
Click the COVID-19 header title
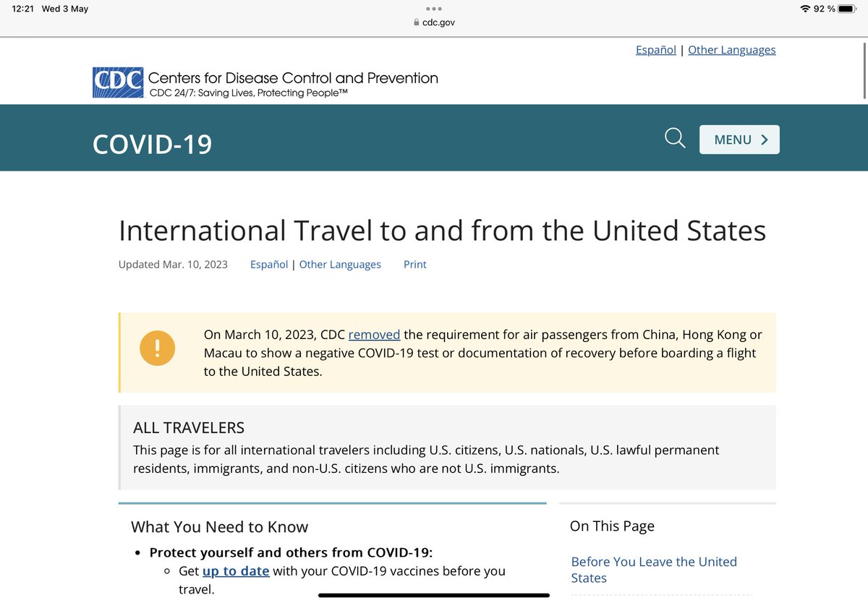(153, 144)
